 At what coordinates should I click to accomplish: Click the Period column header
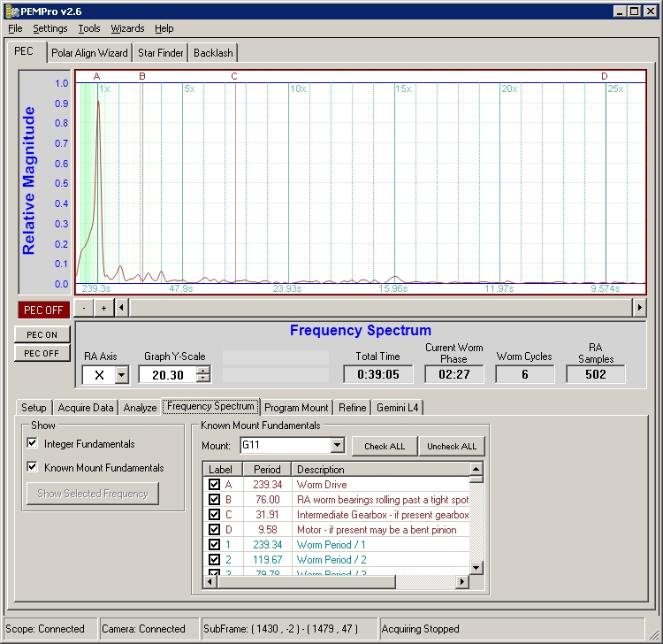point(267,469)
